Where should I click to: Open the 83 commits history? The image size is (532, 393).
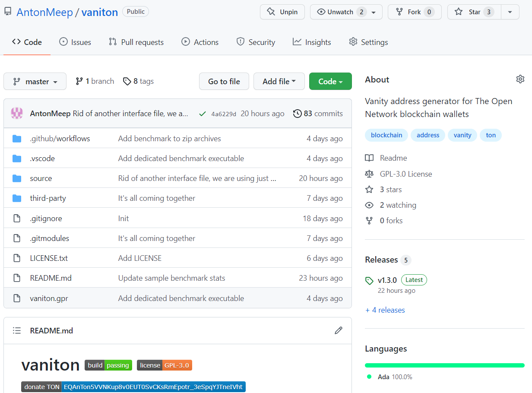coord(318,114)
